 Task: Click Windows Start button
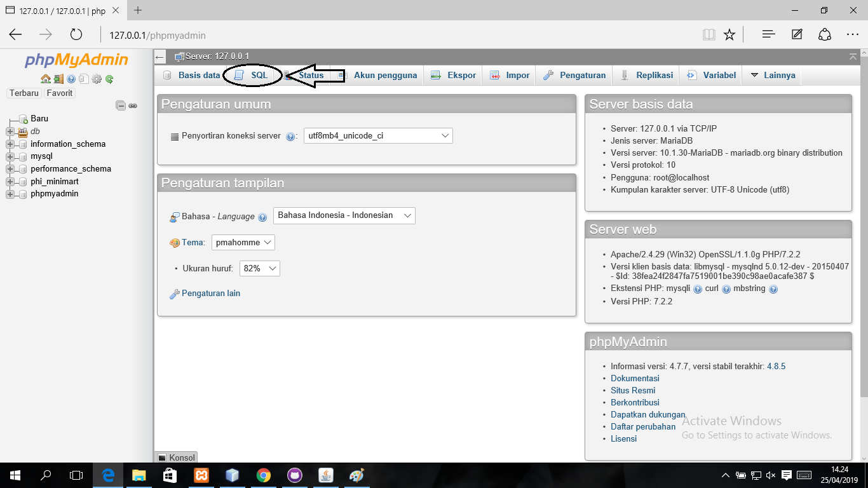point(15,475)
